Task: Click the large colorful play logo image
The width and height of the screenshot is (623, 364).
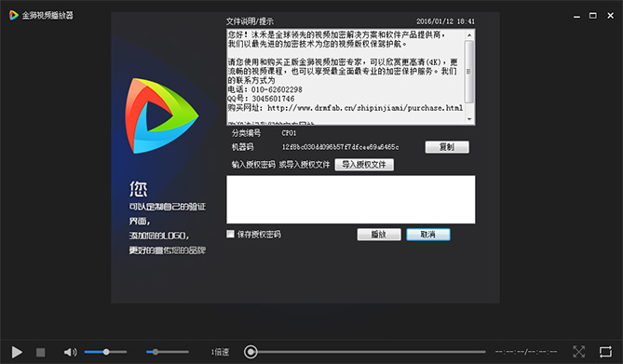Action: coord(162,115)
